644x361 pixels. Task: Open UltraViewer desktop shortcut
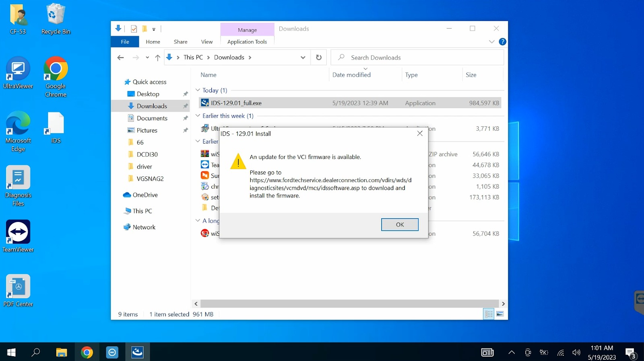coord(18,73)
